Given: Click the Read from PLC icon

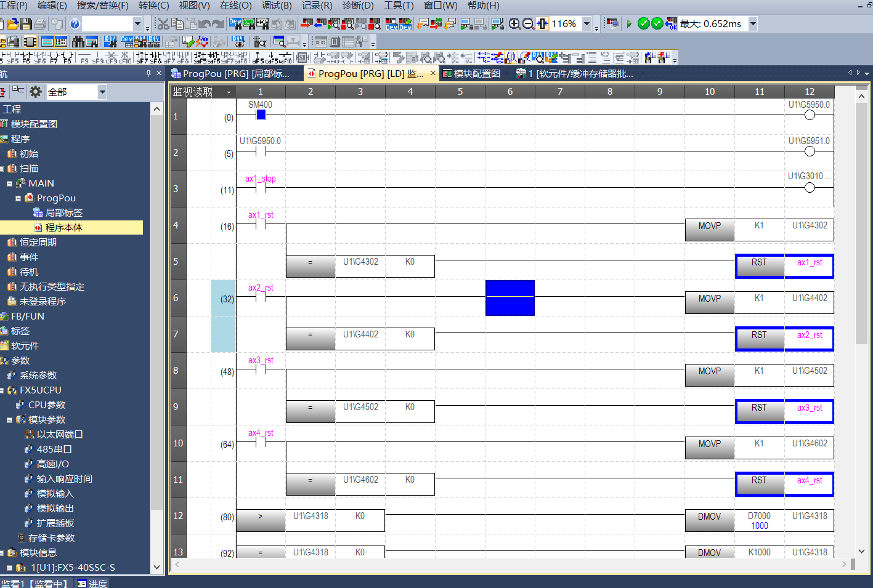Looking at the screenshot, I should pos(320,24).
